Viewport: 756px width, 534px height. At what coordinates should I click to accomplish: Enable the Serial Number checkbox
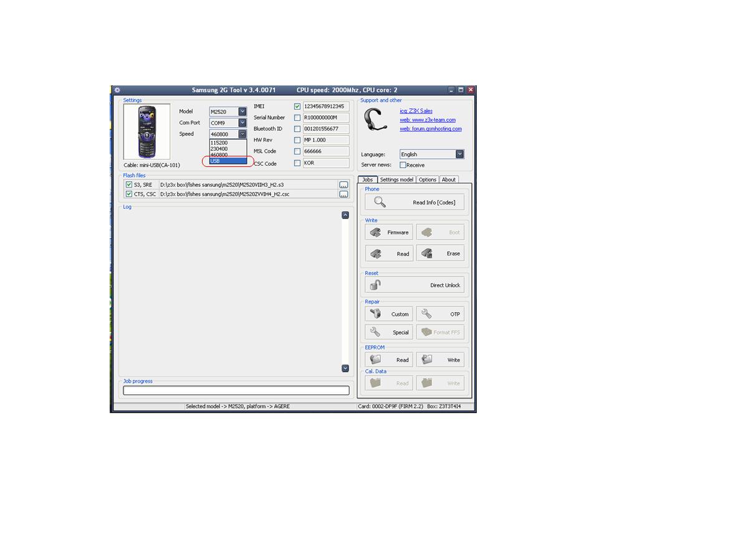pyautogui.click(x=297, y=118)
